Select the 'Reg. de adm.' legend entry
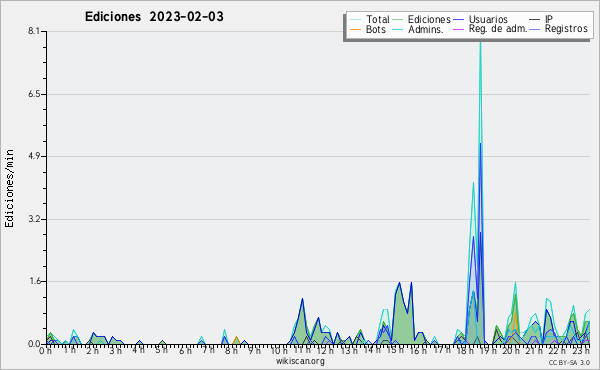The image size is (600, 370). pos(498,29)
